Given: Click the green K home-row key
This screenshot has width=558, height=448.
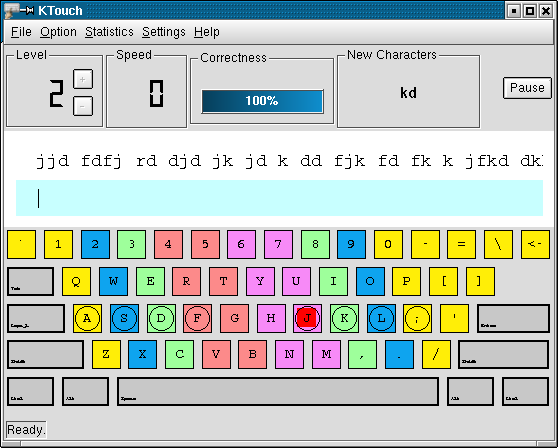Looking at the screenshot, I should (344, 318).
